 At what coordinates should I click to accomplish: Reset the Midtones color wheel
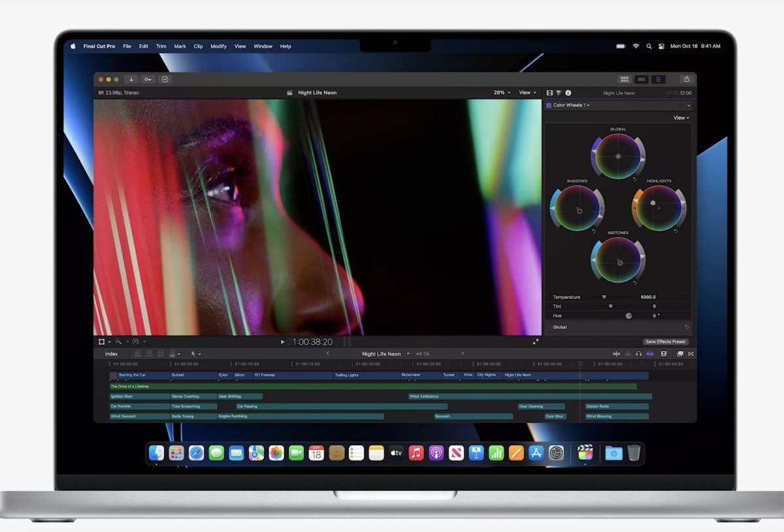tap(635, 282)
